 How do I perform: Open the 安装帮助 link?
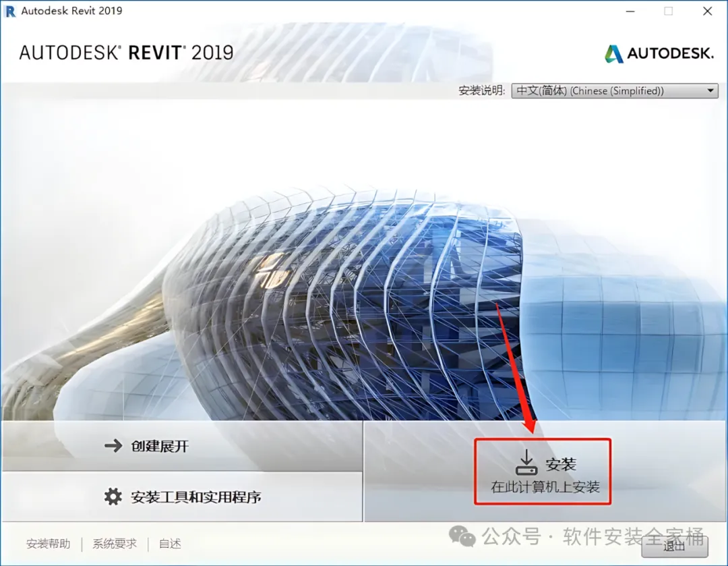pyautogui.click(x=49, y=544)
